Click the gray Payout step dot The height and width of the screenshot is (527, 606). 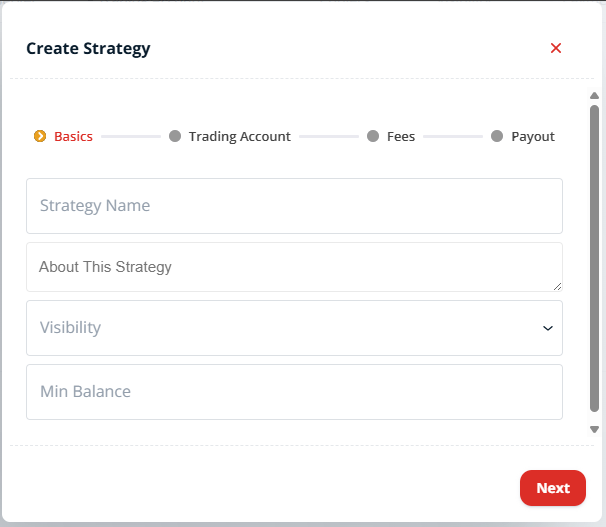pos(497,136)
